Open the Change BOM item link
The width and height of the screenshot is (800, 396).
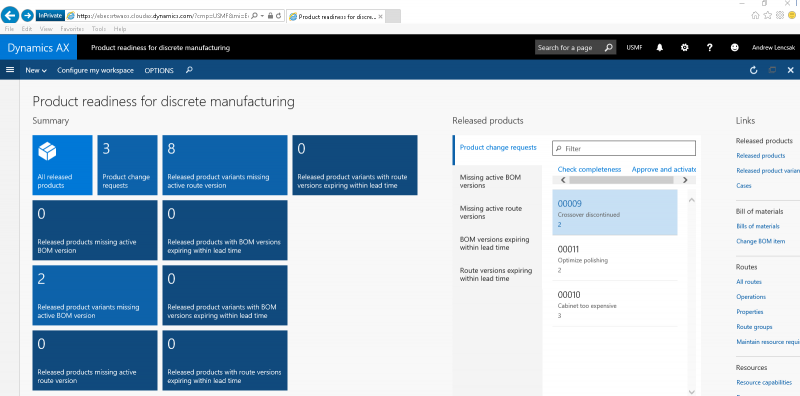coord(760,241)
